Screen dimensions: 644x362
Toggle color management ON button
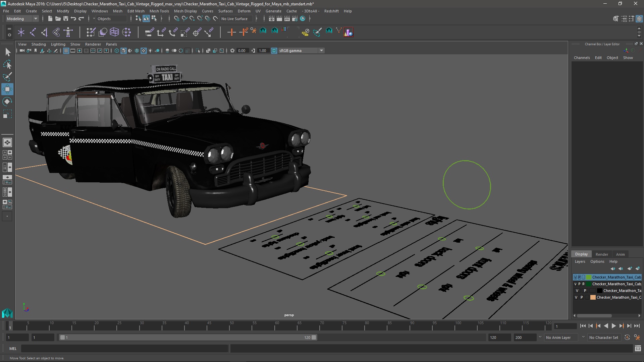[274, 51]
